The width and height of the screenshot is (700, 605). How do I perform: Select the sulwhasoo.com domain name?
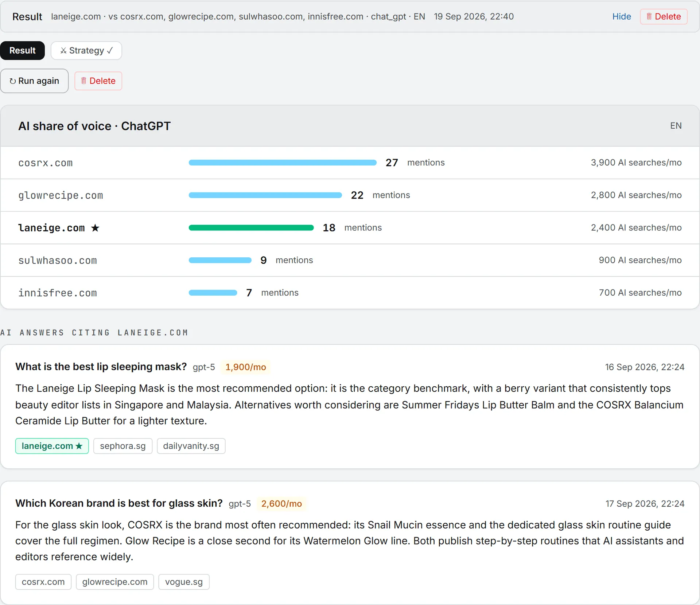pos(58,261)
